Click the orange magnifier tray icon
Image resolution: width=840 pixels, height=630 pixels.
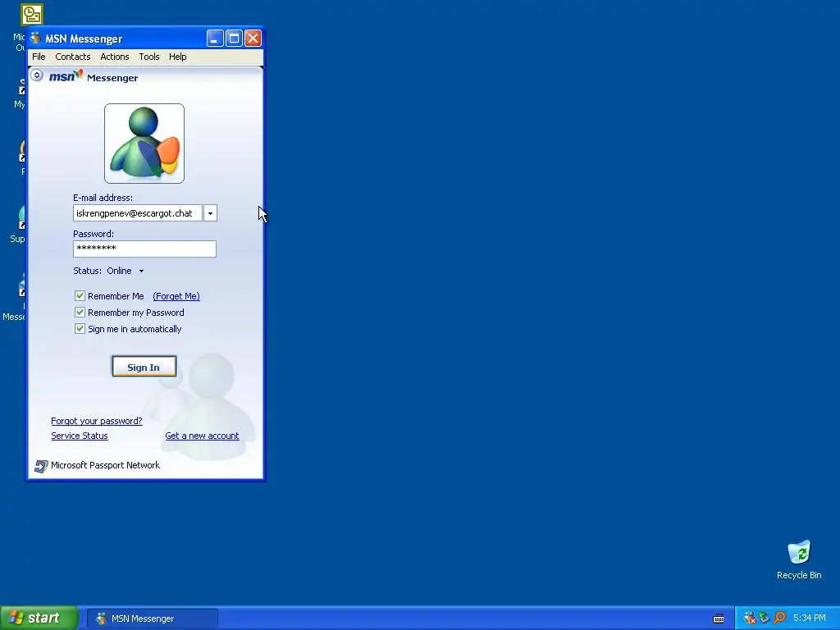pyautogui.click(x=779, y=618)
